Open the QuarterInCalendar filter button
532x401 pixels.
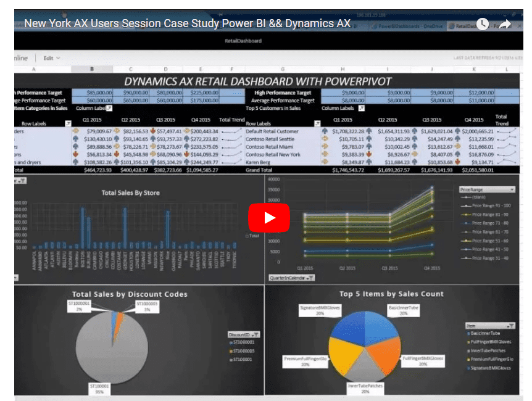click(291, 278)
